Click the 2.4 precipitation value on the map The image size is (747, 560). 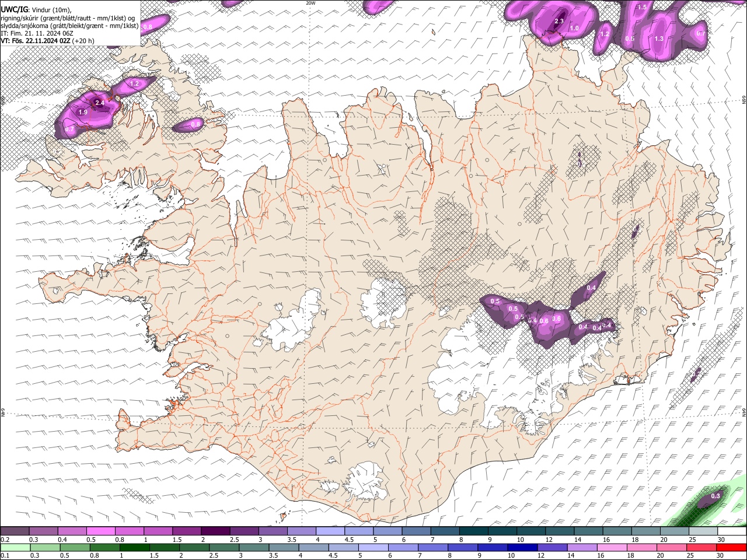tap(100, 103)
